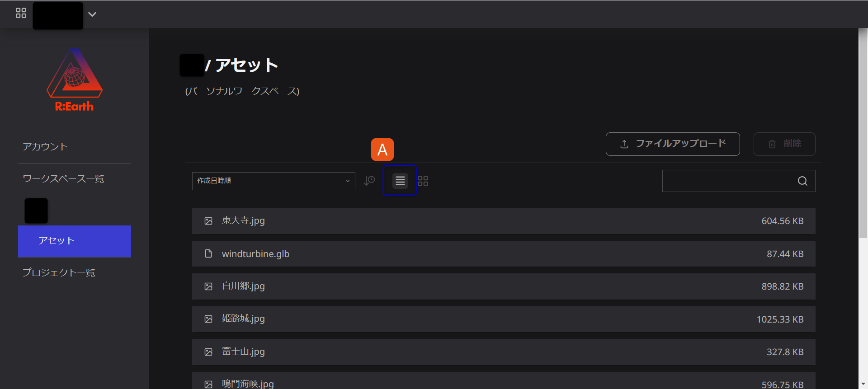The image size is (868, 389).
Task: Click the image icon beside 白川郷.jpg
Action: [x=208, y=286]
